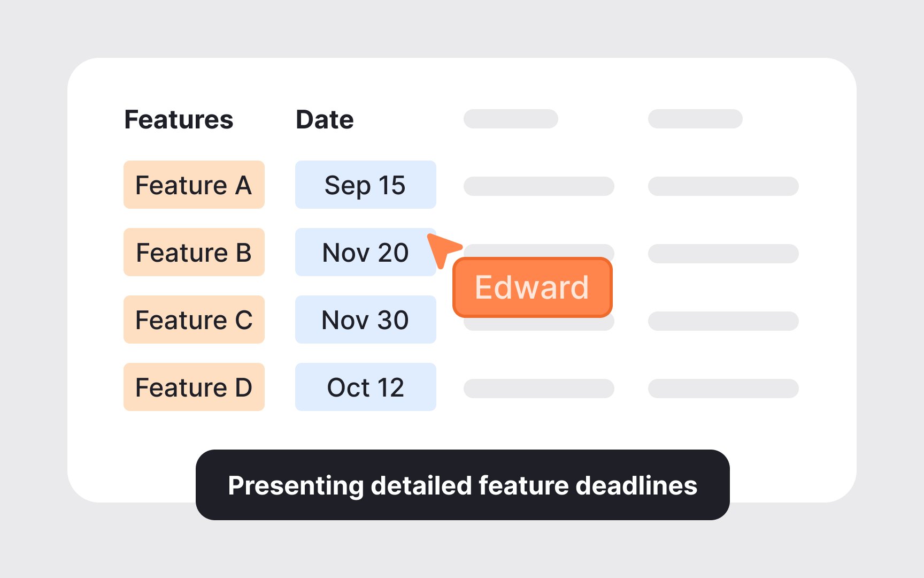Viewport: 924px width, 578px height.
Task: Click the Nov 30 date cell
Action: [365, 320]
